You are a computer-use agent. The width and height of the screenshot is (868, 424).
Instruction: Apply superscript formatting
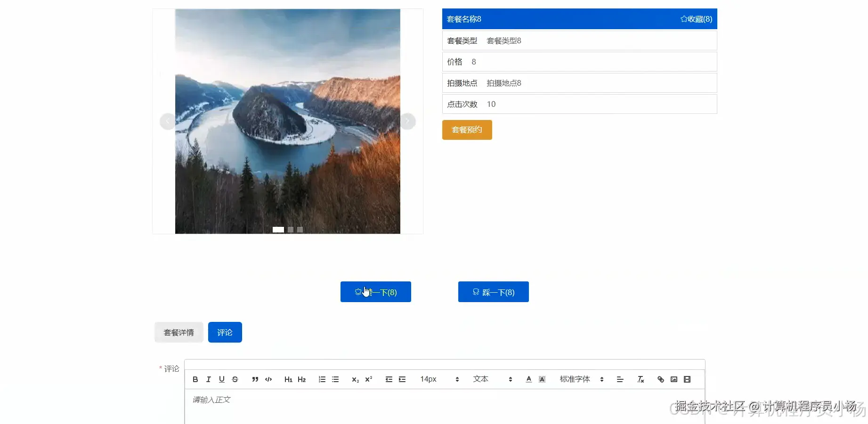(369, 379)
